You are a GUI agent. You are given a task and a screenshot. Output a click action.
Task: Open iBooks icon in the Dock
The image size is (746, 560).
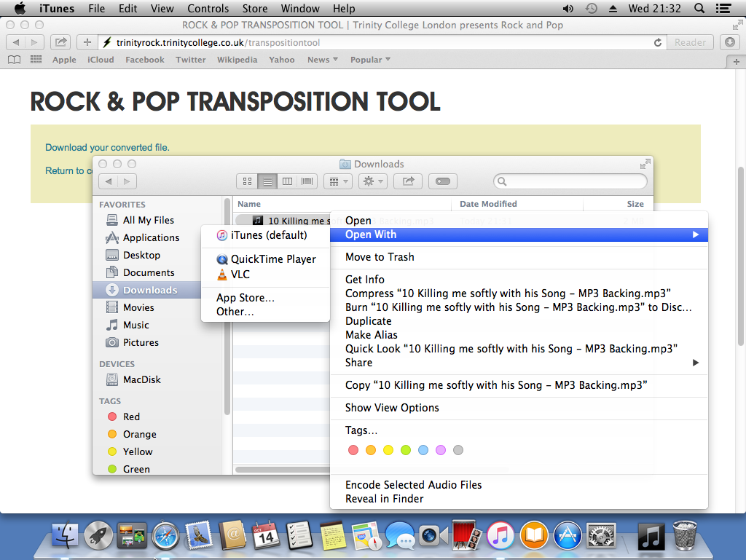coord(534,536)
